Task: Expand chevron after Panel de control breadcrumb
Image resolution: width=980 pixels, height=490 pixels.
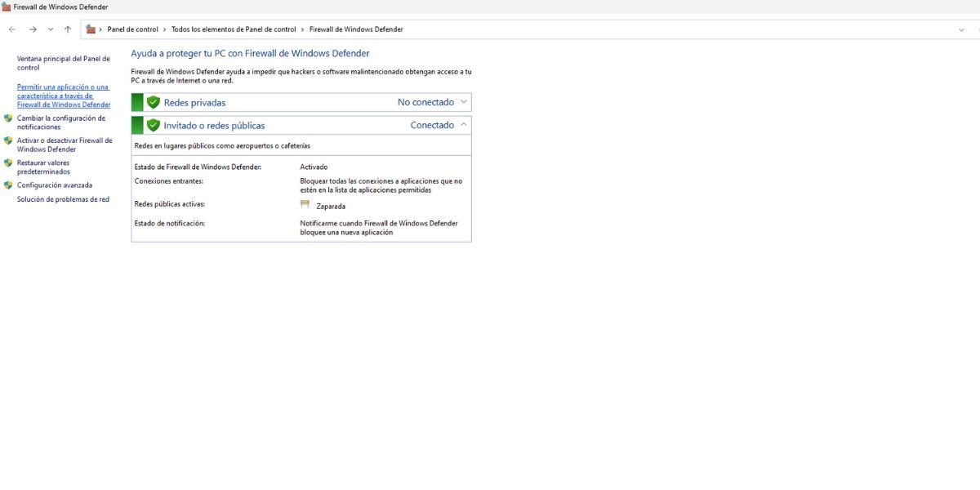Action: tap(164, 29)
